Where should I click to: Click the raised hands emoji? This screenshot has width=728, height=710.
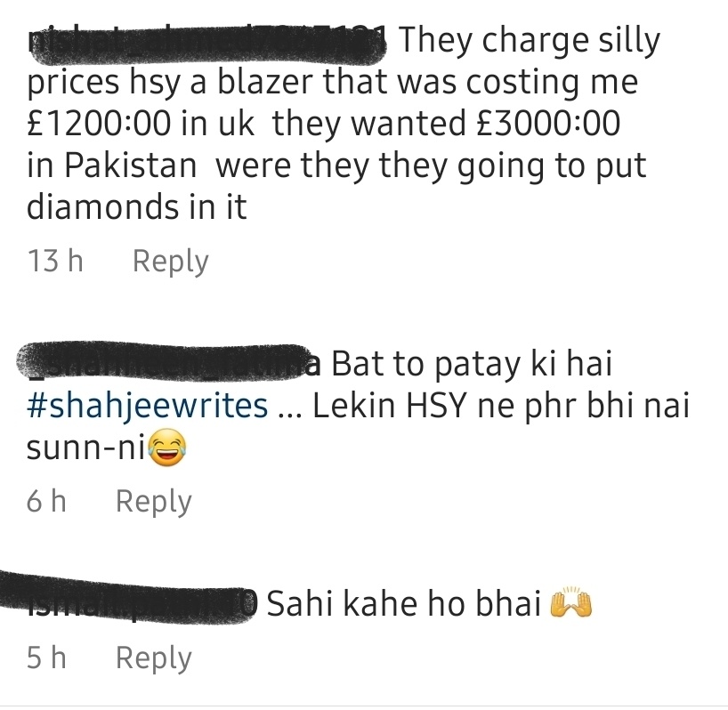tap(571, 604)
